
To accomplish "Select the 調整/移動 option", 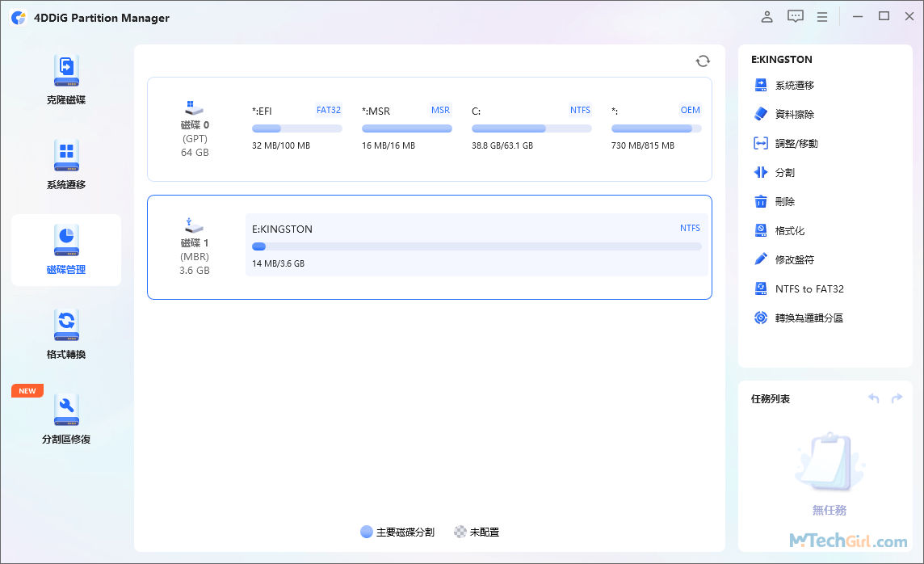I will 793,143.
